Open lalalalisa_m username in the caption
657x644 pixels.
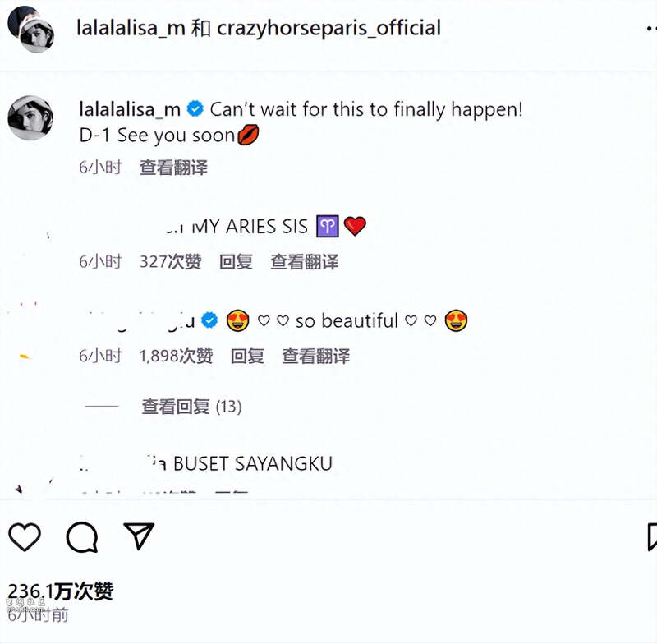click(130, 110)
